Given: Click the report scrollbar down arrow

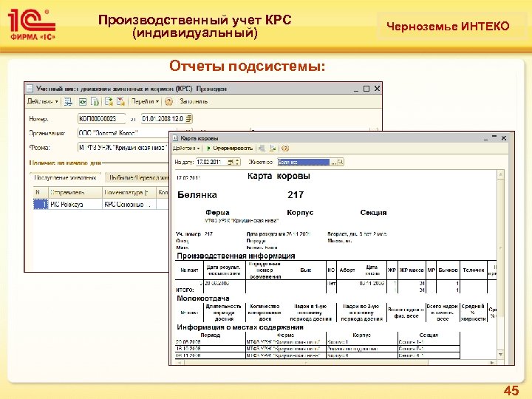Looking at the screenshot, I should pyautogui.click(x=500, y=355).
